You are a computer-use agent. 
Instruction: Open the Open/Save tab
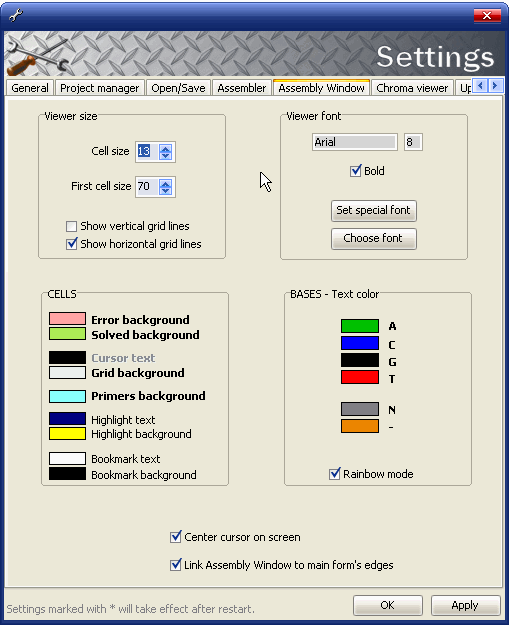tap(178, 88)
